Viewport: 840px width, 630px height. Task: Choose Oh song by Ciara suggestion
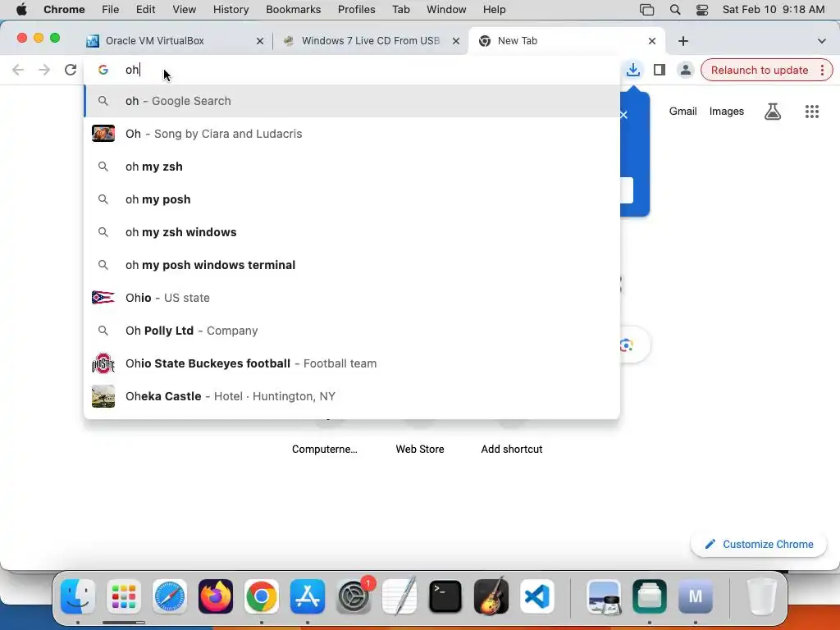click(x=352, y=134)
